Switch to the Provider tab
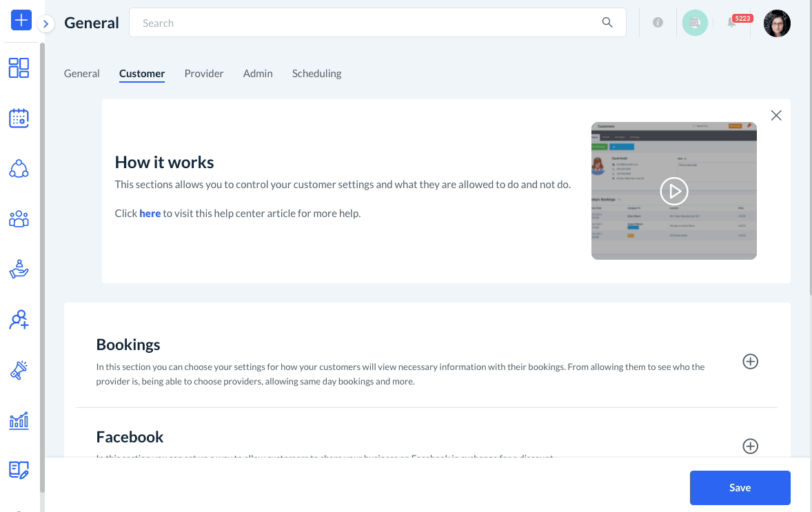 [x=204, y=74]
